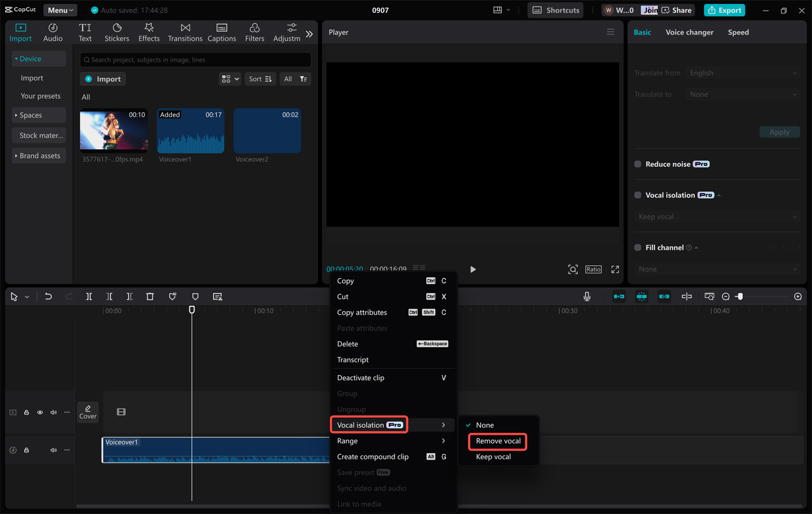This screenshot has height=514, width=812.
Task: Toggle the video track lock
Action: click(x=27, y=412)
